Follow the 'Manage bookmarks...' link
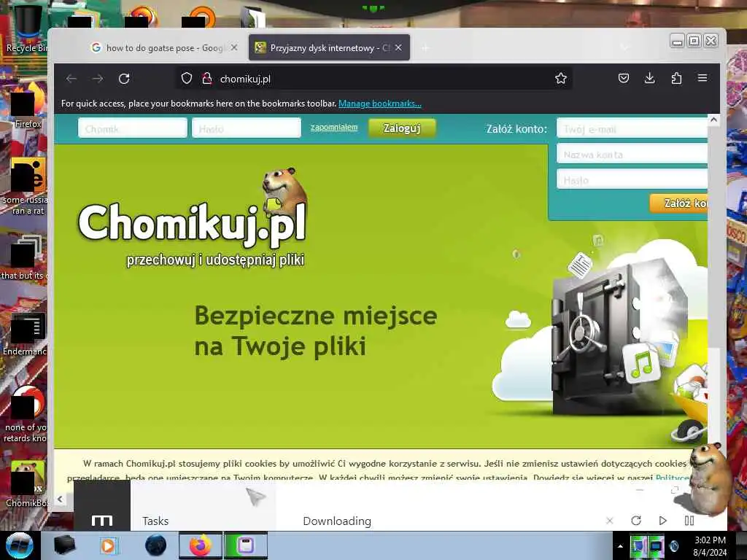747x560 pixels. click(379, 104)
